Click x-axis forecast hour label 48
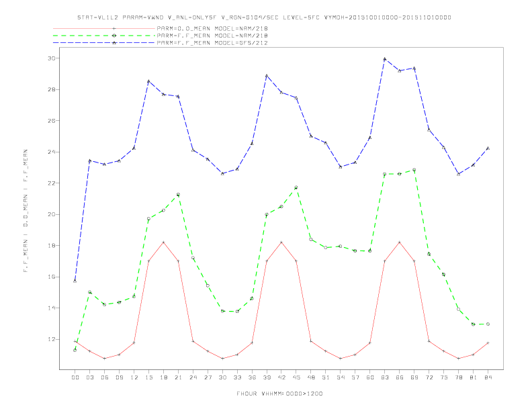 (311, 377)
